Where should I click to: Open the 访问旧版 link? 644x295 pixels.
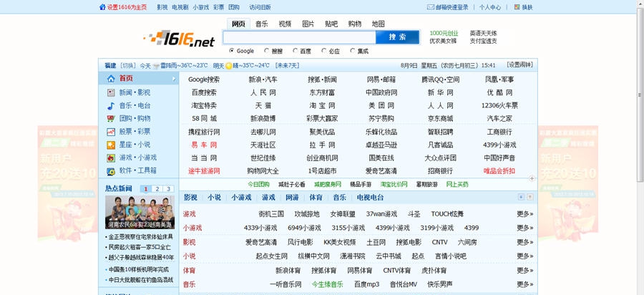click(x=260, y=7)
